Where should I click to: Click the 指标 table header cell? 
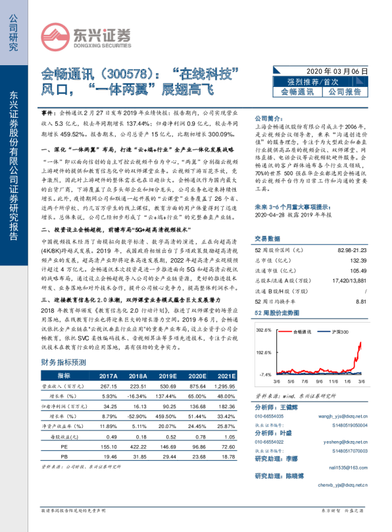64,375
